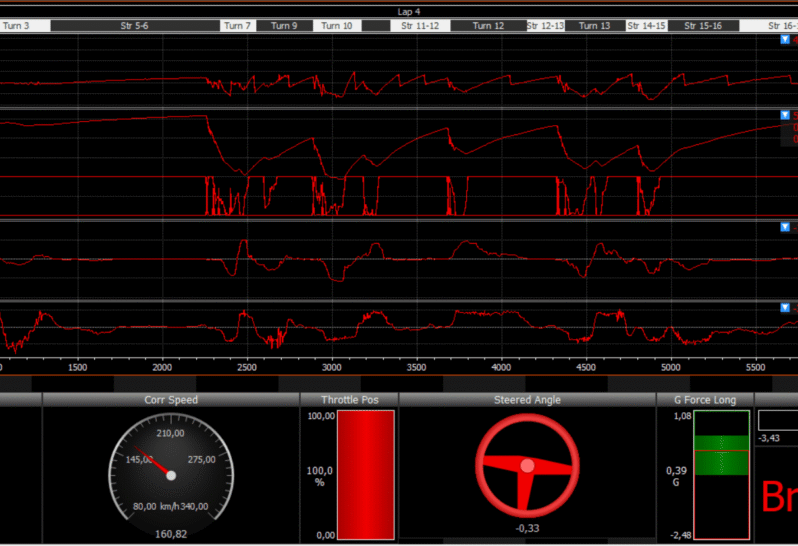Click the Lap 4 header bar
The image size is (798, 546).
click(x=409, y=11)
